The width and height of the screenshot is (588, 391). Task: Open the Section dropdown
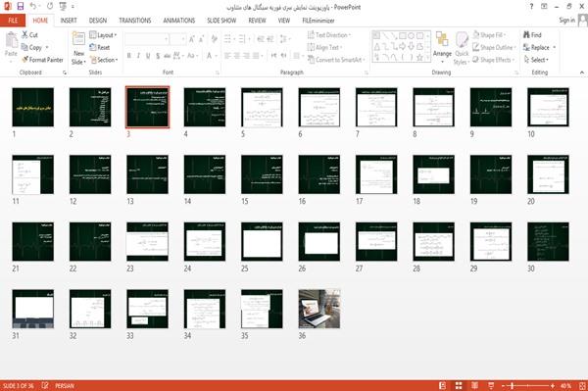[104, 60]
